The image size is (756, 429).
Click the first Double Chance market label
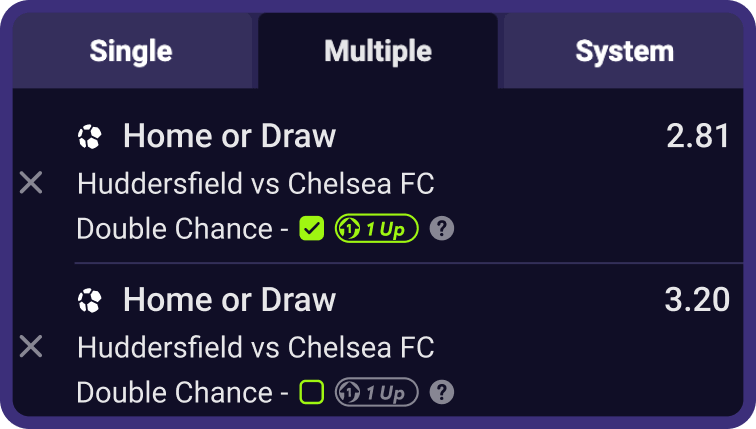[x=175, y=228]
